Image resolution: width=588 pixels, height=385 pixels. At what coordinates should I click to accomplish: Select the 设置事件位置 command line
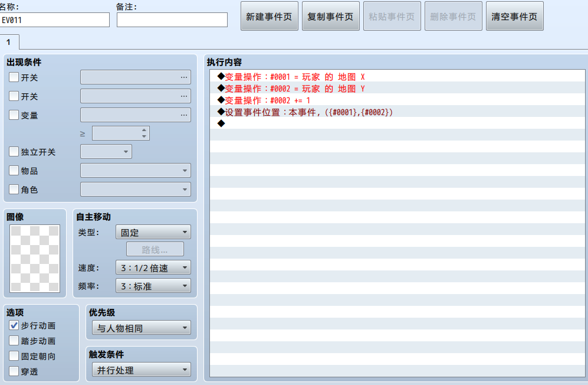coord(398,112)
